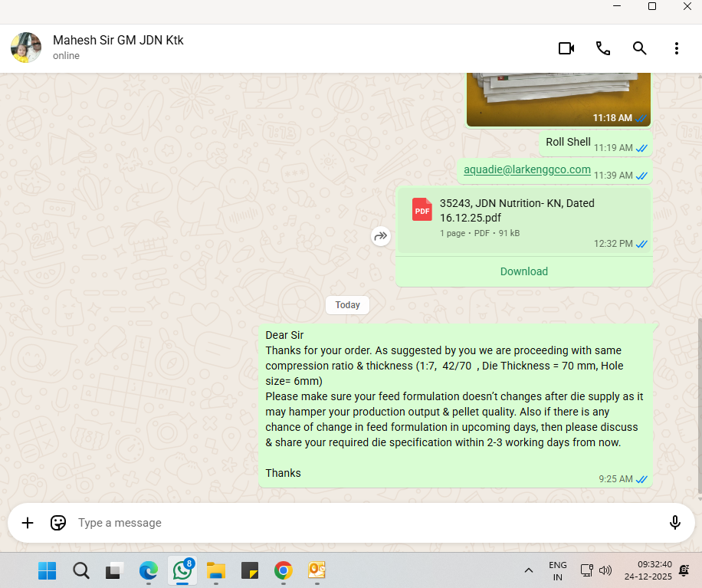Open contact info via Mahesh Sir's name
702x588 pixels.
(x=118, y=41)
